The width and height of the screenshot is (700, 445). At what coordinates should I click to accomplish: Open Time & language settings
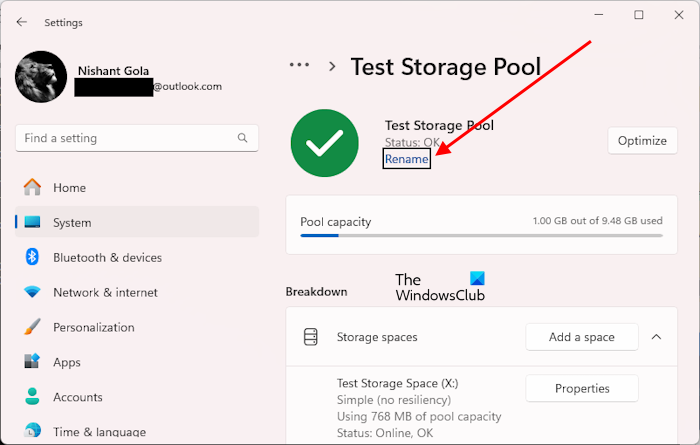click(x=98, y=432)
